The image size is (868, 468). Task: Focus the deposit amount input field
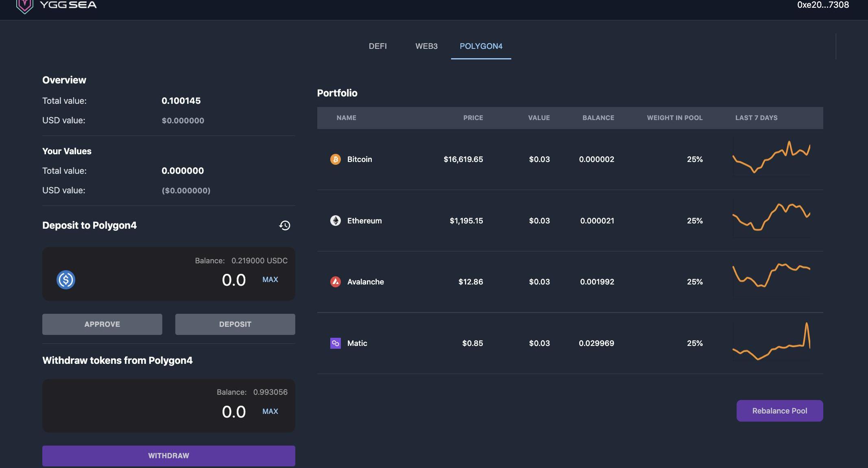coord(233,280)
